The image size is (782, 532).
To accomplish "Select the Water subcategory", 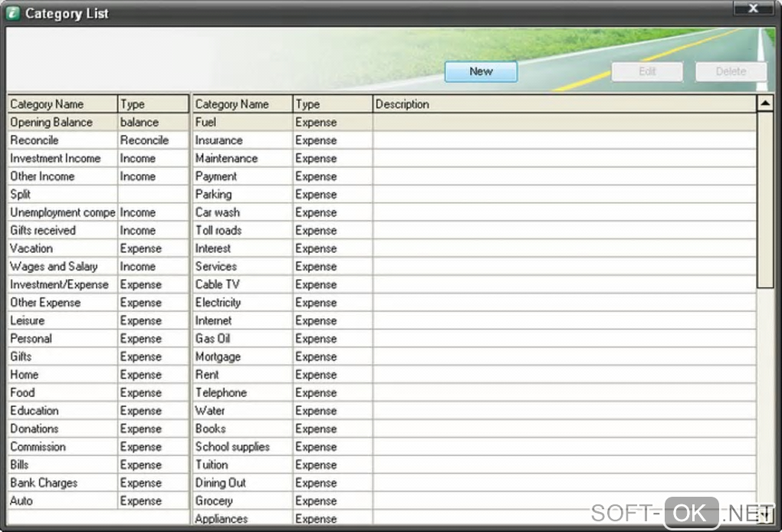I will (475, 410).
